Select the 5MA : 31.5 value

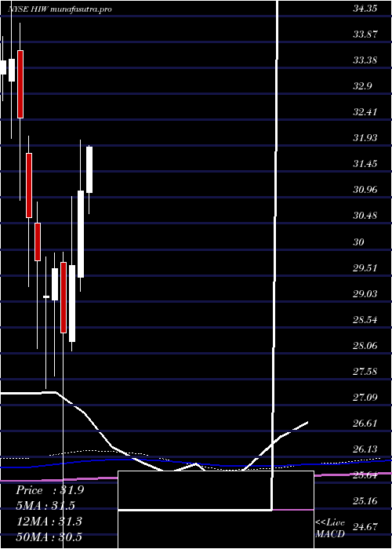45,506
